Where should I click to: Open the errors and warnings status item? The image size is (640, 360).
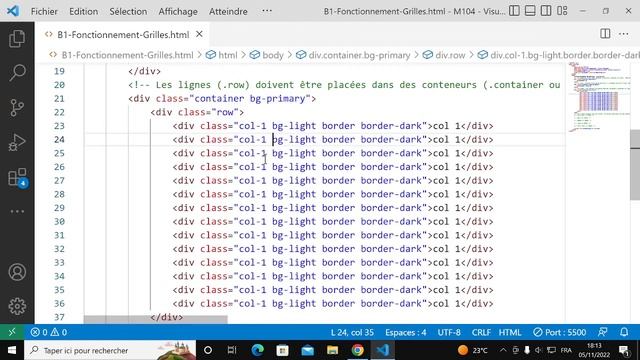point(49,332)
